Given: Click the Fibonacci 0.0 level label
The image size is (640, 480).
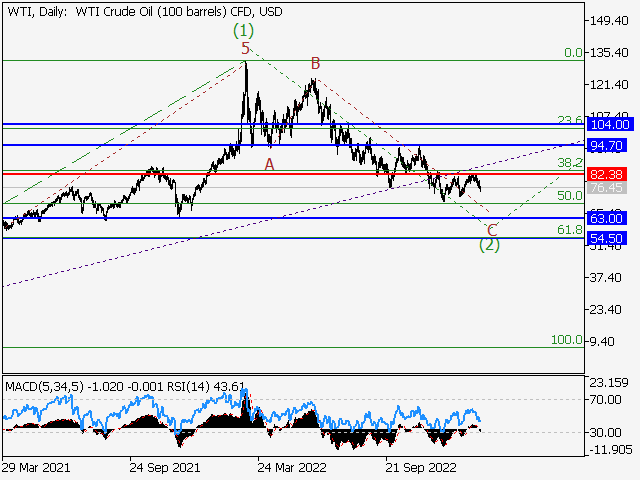Looking at the screenshot, I should point(573,53).
